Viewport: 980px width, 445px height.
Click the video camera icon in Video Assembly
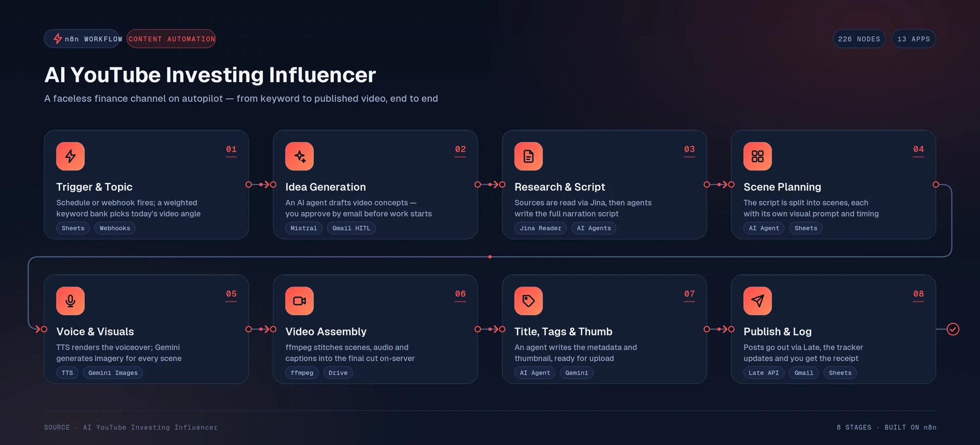click(x=300, y=301)
